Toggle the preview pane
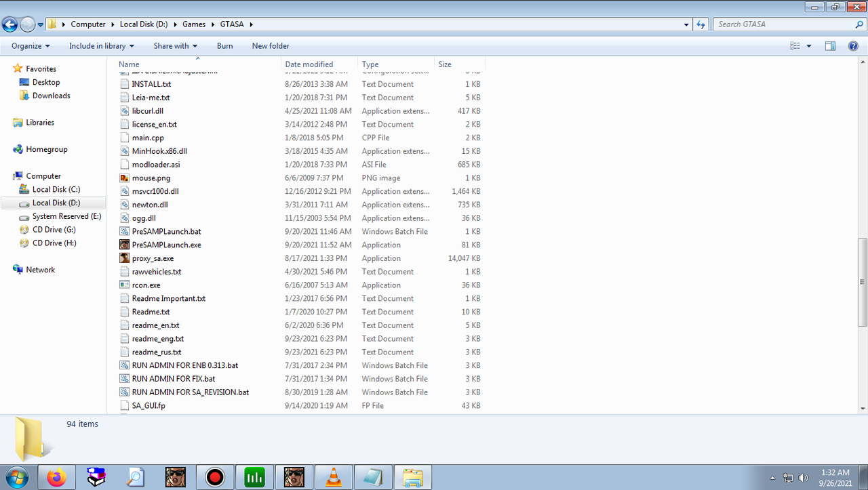868x490 pixels. pyautogui.click(x=830, y=46)
